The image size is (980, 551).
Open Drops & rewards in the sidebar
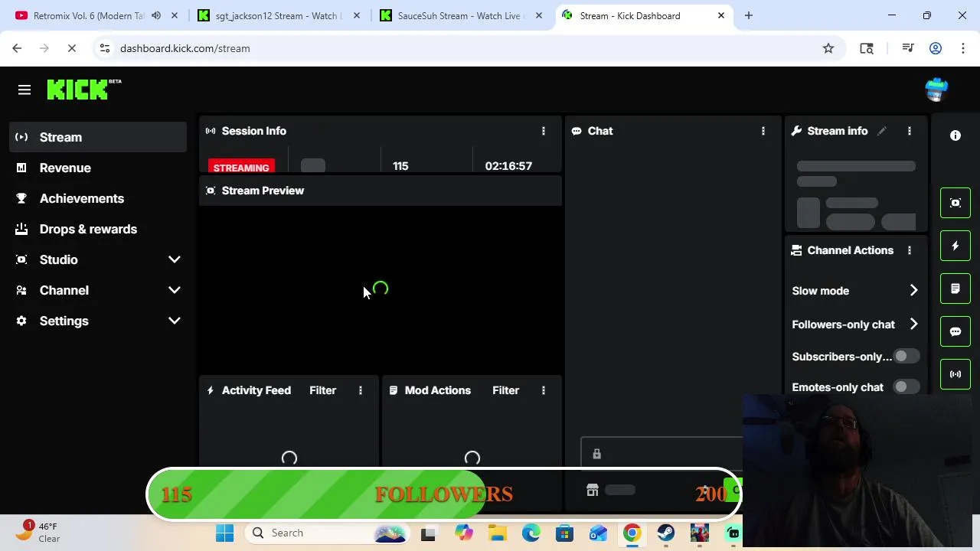(98, 229)
